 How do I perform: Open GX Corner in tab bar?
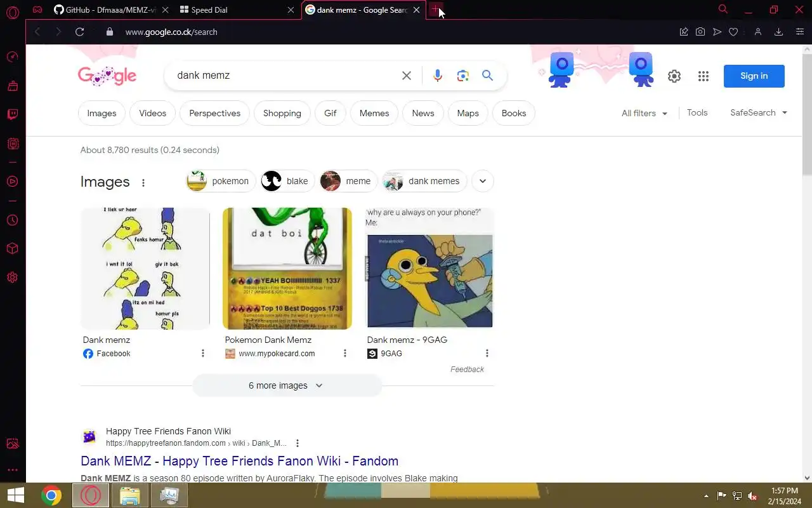point(37,10)
